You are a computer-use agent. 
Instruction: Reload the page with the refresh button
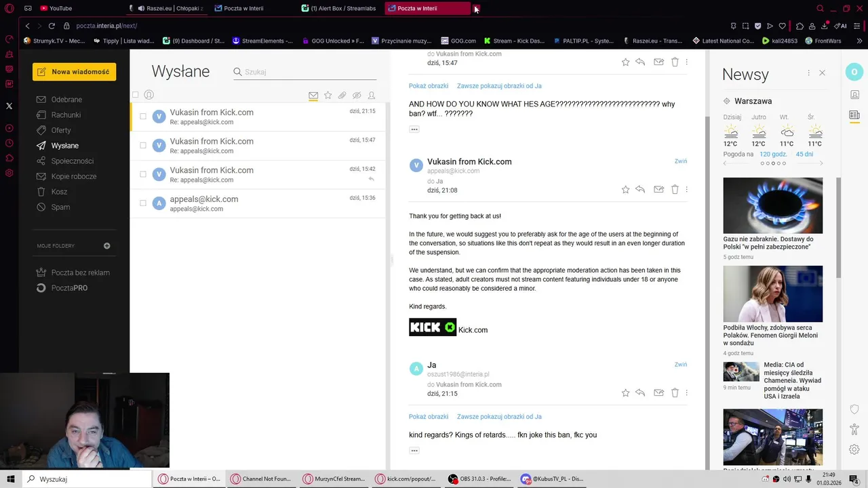pyautogui.click(x=52, y=26)
